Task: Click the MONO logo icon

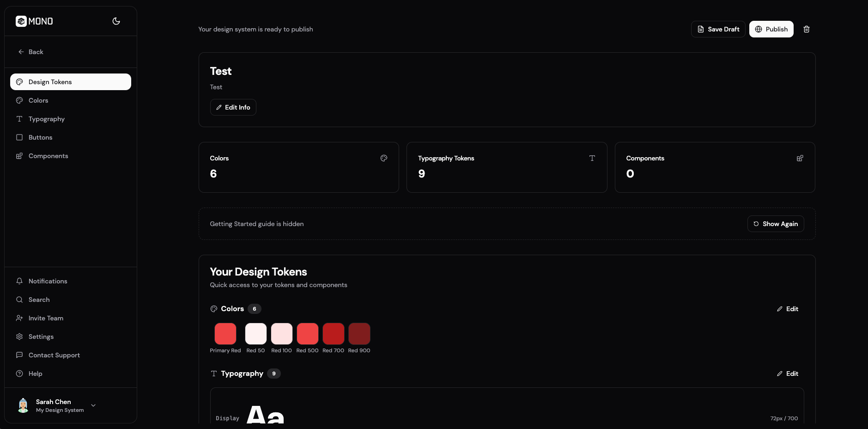Action: click(x=21, y=21)
